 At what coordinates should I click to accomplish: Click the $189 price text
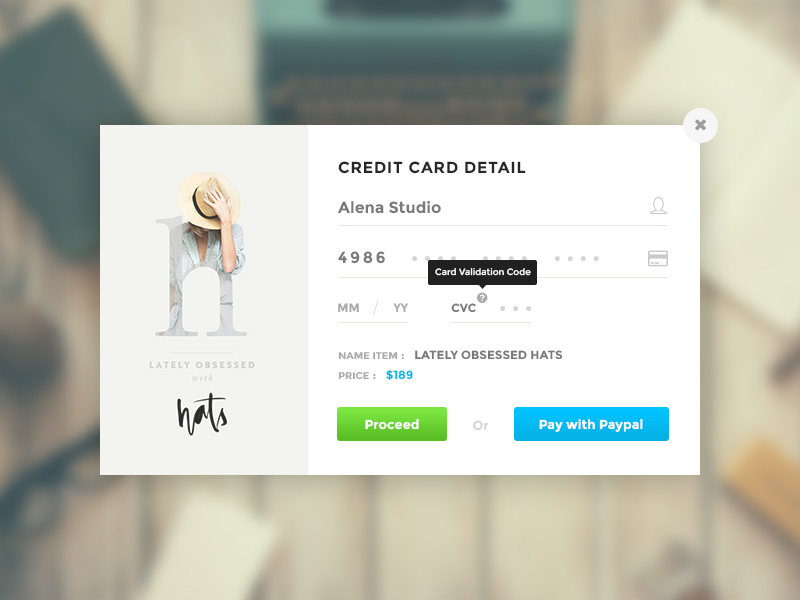(x=399, y=375)
